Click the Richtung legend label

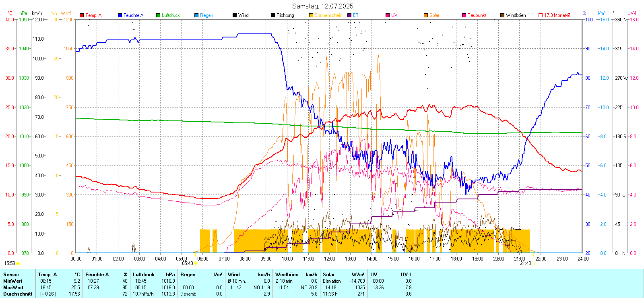285,15
